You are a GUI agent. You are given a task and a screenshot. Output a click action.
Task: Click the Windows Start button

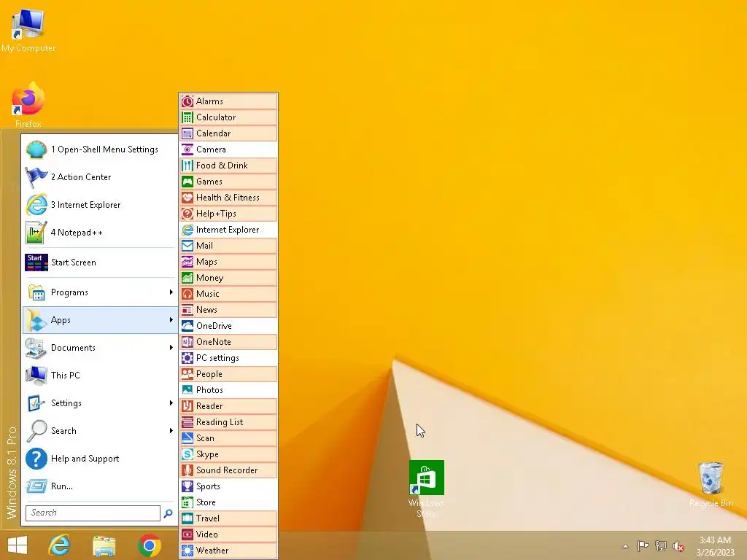pyautogui.click(x=18, y=545)
